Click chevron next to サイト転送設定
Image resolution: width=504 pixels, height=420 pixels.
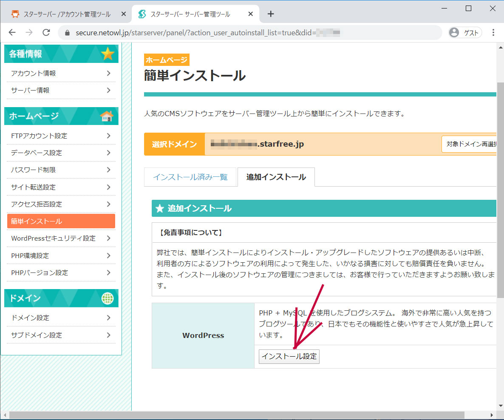tap(109, 187)
